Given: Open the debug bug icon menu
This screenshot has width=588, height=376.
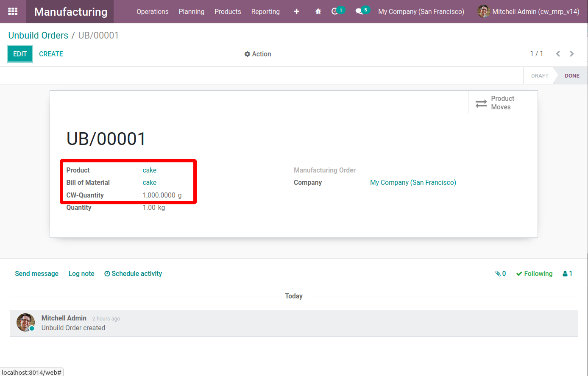Looking at the screenshot, I should click(318, 11).
